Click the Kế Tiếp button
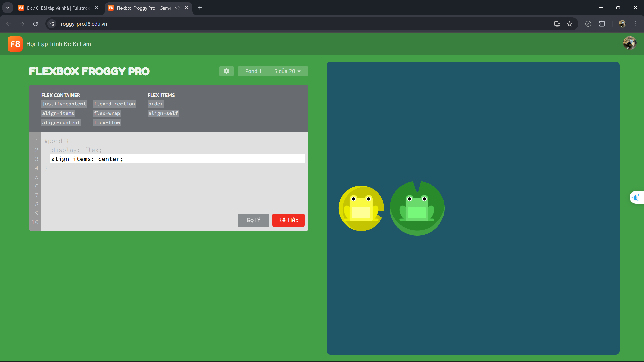 point(288,220)
